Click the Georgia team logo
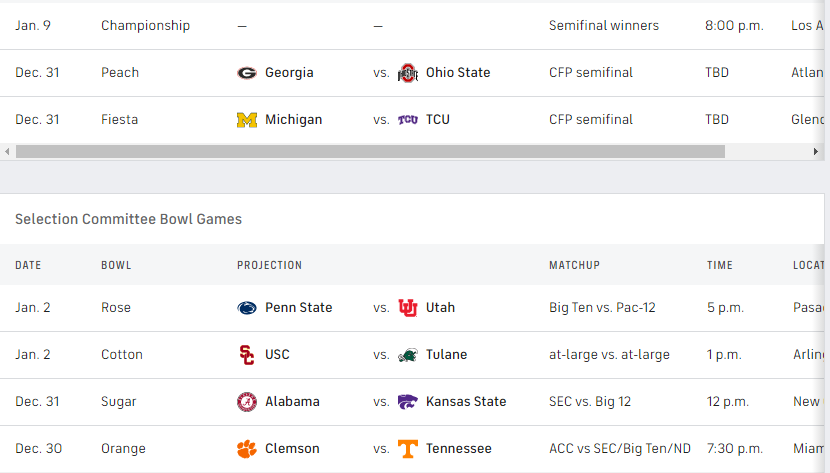 (x=247, y=73)
